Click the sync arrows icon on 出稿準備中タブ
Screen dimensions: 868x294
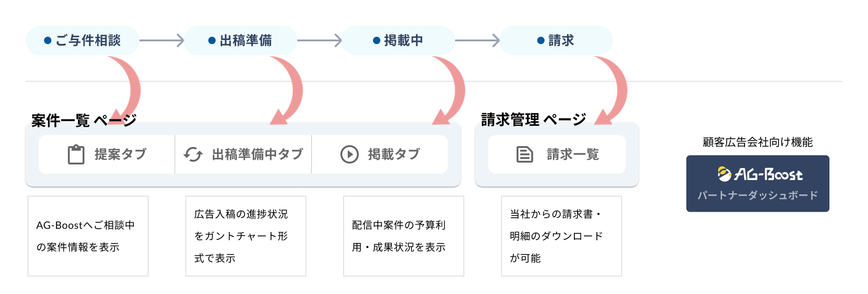(193, 154)
